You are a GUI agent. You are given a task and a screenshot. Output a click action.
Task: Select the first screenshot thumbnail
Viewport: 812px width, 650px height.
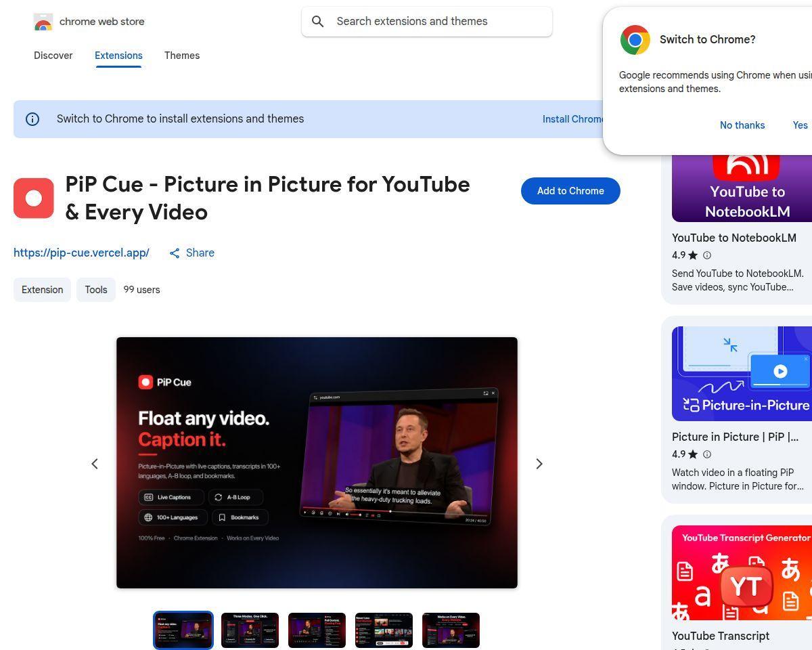tap(183, 630)
